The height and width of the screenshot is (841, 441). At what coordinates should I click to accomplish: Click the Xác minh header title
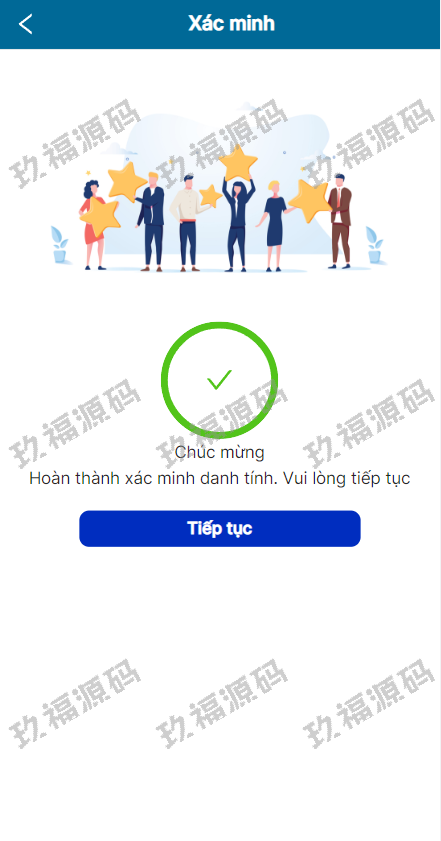[x=231, y=24]
